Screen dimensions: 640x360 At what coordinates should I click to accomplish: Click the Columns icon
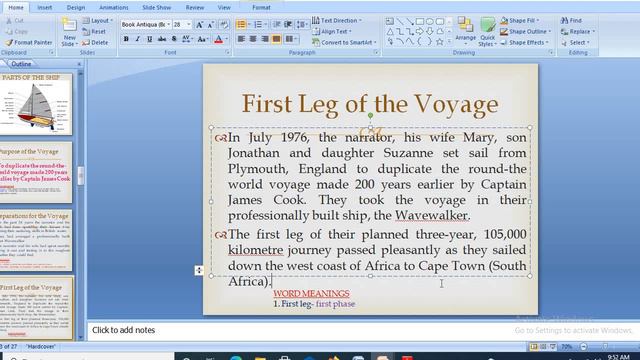pyautogui.click(x=289, y=39)
